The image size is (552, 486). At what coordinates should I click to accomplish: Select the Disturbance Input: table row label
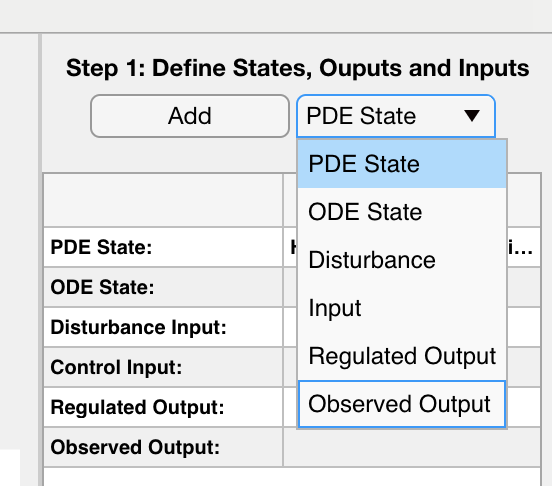click(138, 327)
